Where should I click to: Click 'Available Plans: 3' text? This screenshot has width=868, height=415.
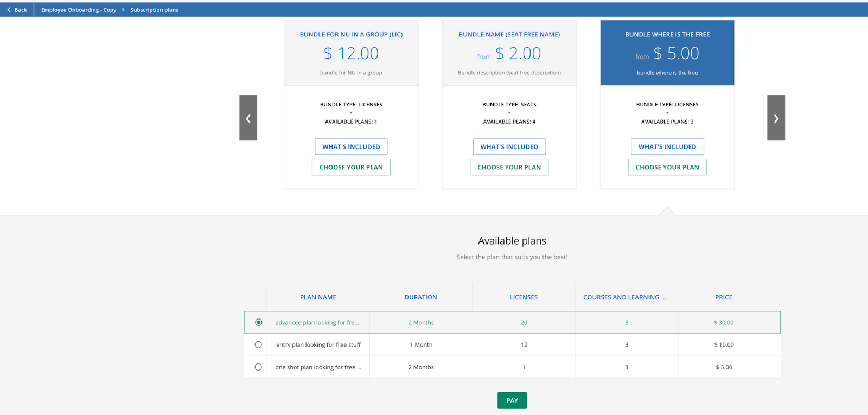667,122
